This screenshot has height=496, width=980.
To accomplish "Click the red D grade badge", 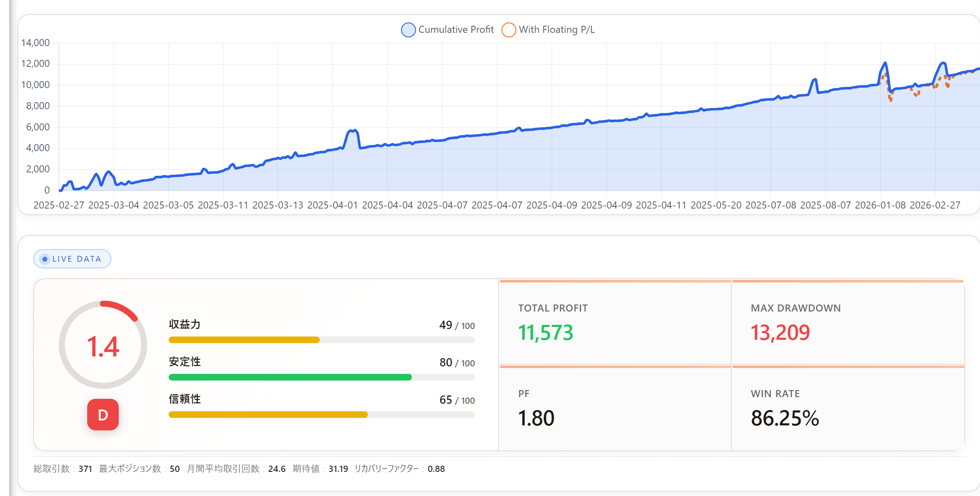I will click(103, 415).
